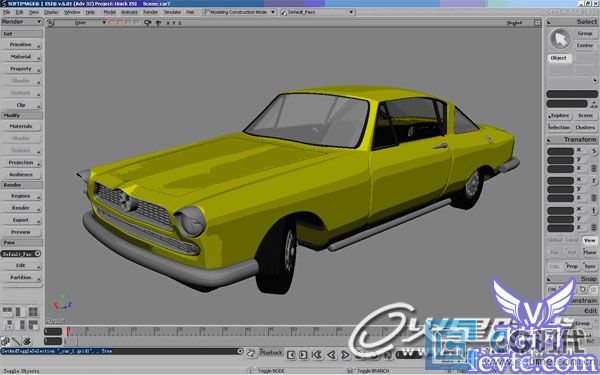Click the Playback menu label
The width and height of the screenshot is (600, 375).
click(x=271, y=352)
